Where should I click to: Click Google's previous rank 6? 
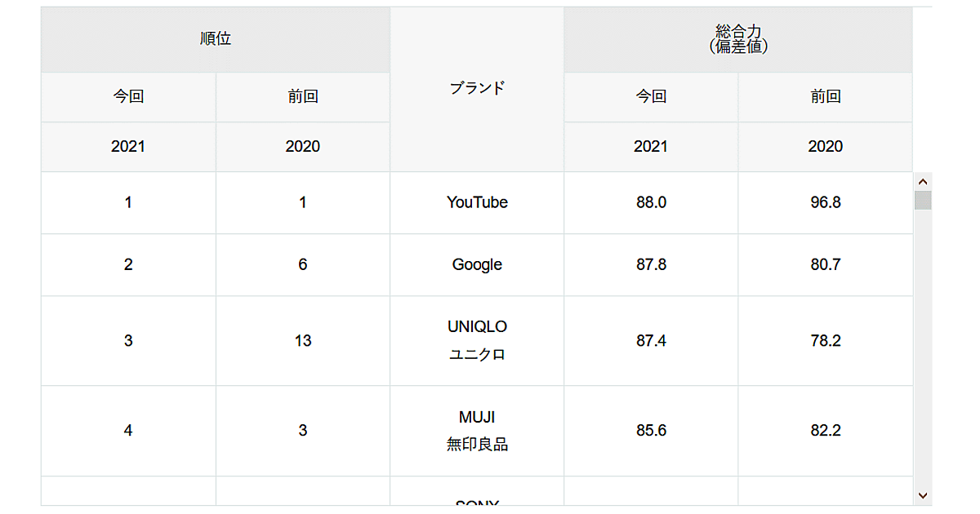[x=303, y=264]
